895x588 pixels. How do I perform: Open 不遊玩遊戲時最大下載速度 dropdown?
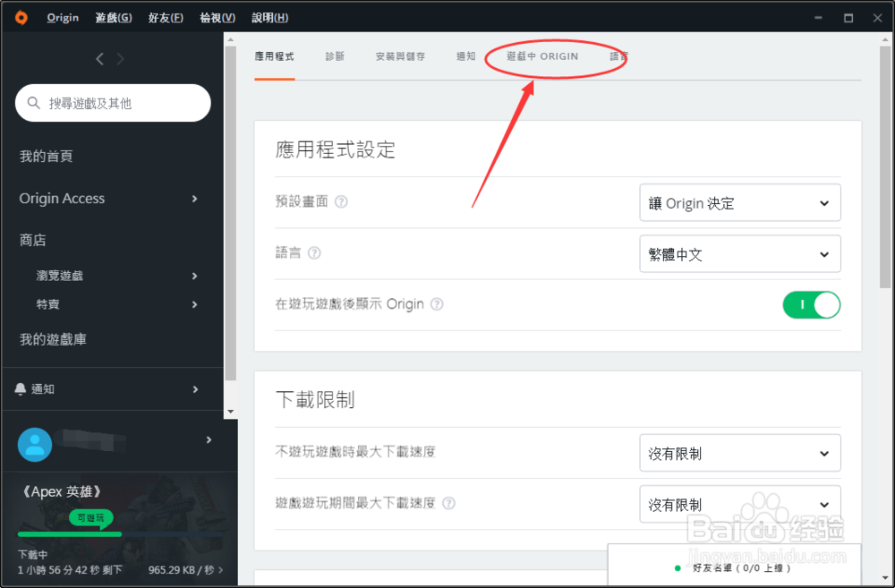coord(740,453)
